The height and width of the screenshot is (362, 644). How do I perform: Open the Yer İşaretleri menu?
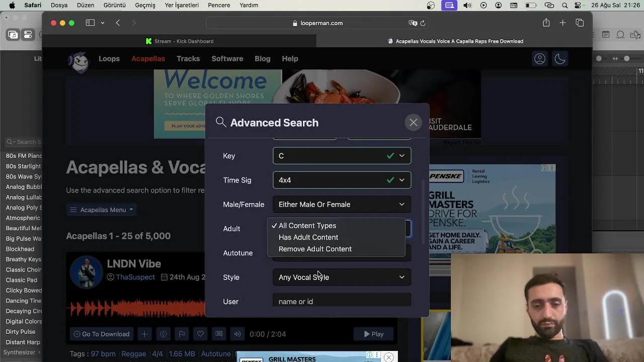182,6
